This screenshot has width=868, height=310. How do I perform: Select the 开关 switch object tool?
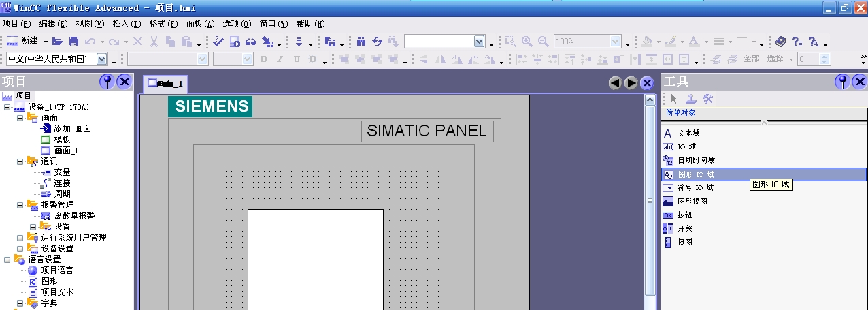685,228
